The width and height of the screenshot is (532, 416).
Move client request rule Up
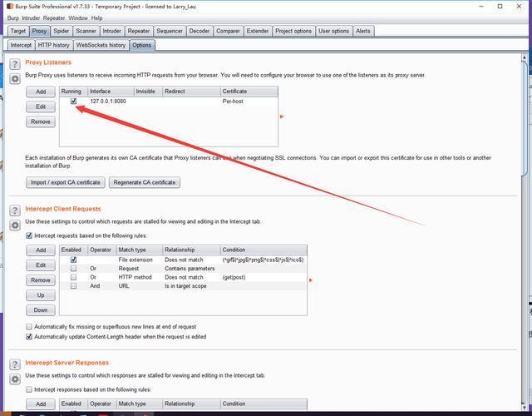(41, 295)
